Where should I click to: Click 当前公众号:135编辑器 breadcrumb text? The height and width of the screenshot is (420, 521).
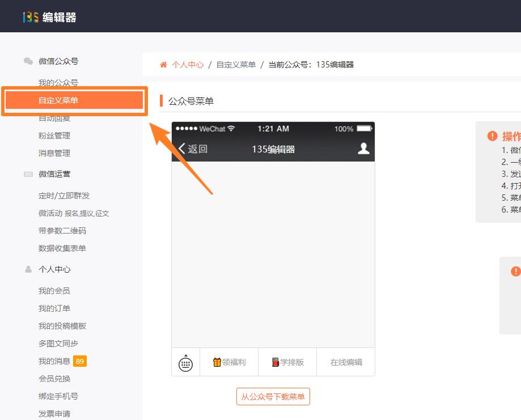(x=311, y=65)
